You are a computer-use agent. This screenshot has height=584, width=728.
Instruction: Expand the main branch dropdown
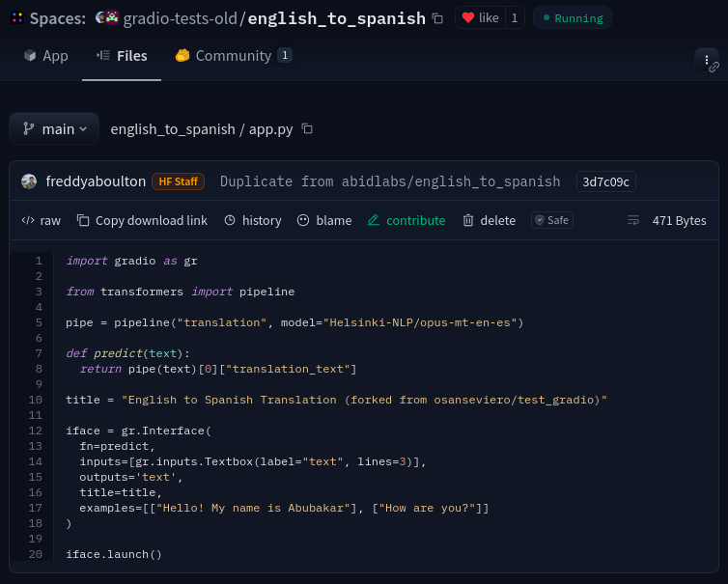click(x=54, y=128)
